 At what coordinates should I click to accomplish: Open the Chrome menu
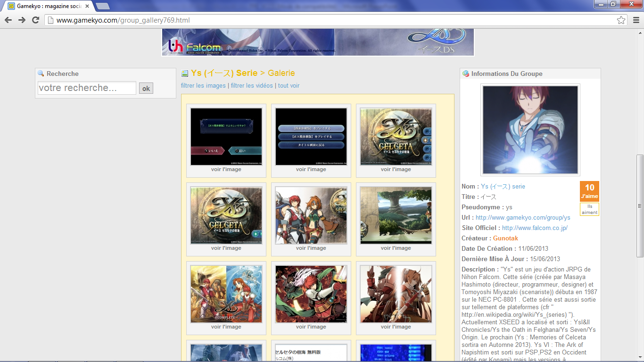(x=635, y=20)
